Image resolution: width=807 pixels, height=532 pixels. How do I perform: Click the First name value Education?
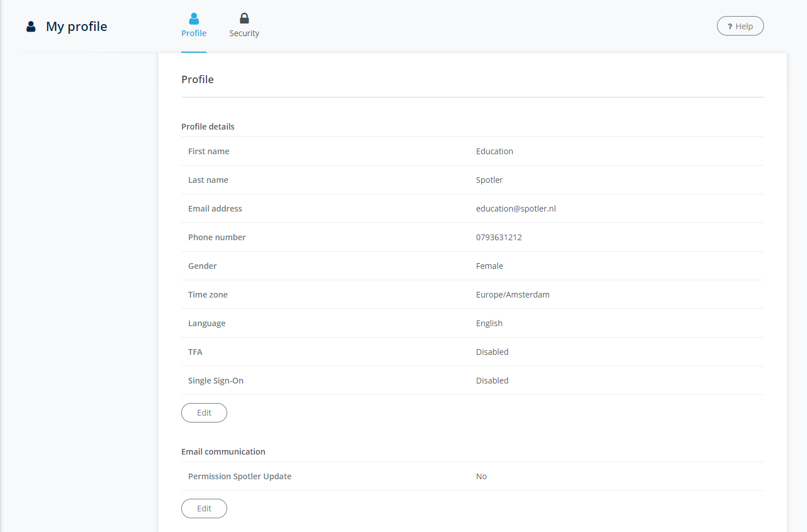tap(494, 151)
